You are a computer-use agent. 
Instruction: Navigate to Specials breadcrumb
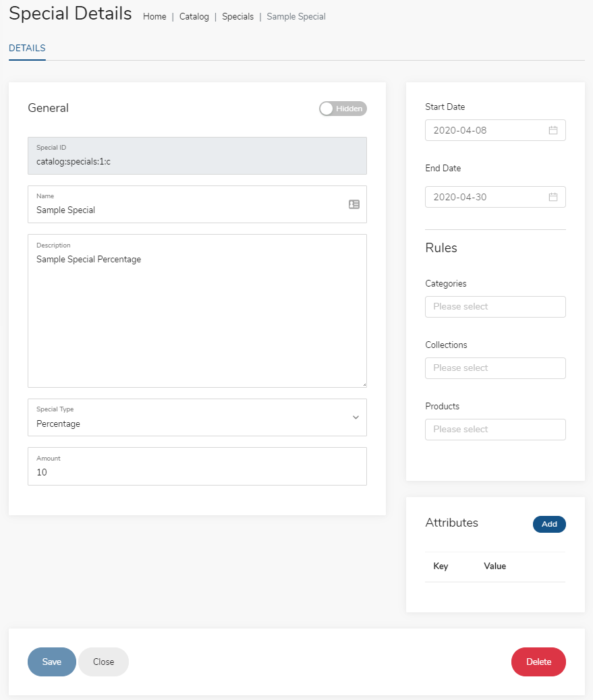(x=237, y=16)
